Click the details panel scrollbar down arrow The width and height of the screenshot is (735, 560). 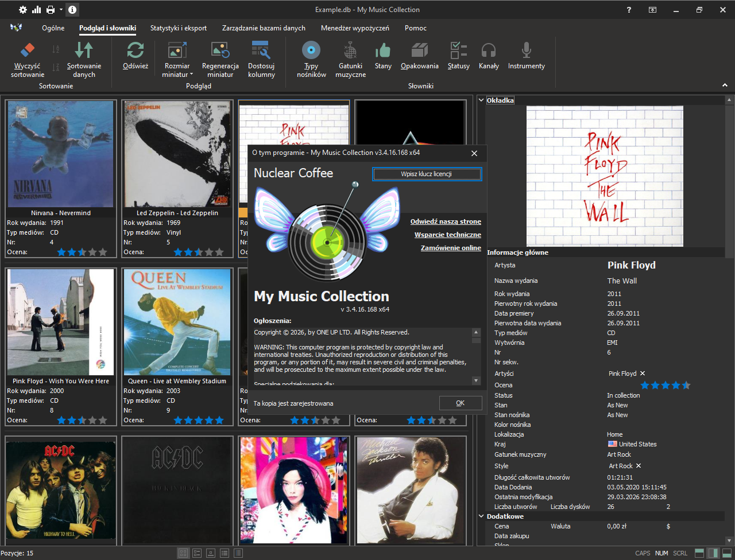[730, 540]
